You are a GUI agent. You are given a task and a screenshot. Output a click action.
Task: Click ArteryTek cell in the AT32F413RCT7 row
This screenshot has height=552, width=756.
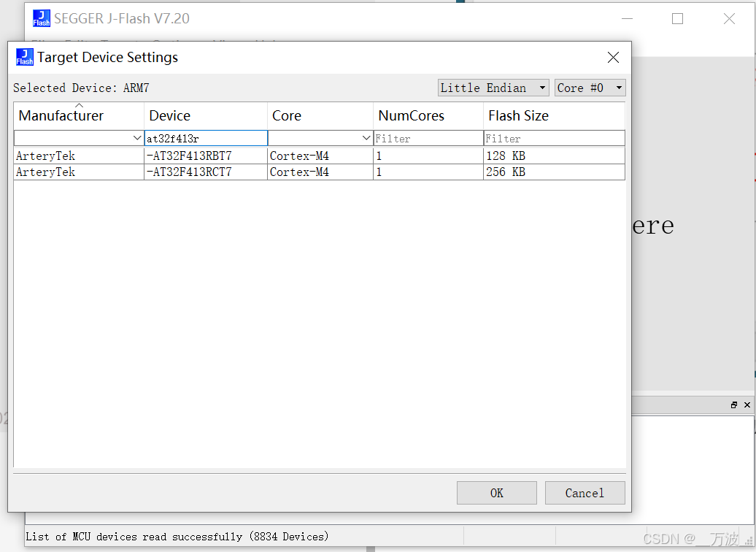(x=79, y=172)
